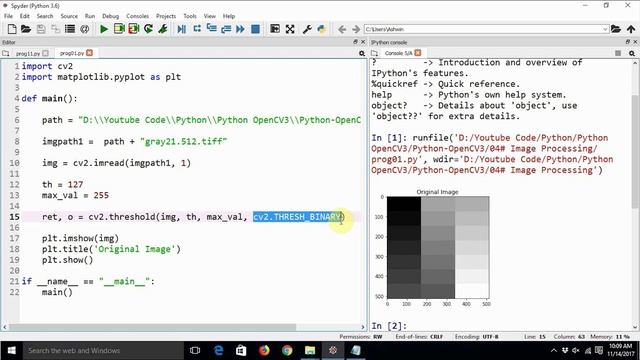Run cell and advance toolbar icon
640x360 pixels.
pos(134,29)
